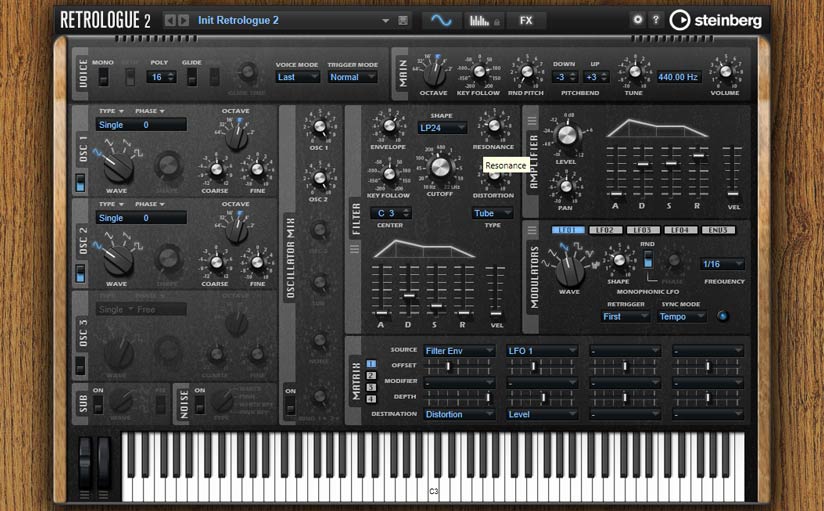Open the FX page
The width and height of the screenshot is (824, 511).
(526, 21)
